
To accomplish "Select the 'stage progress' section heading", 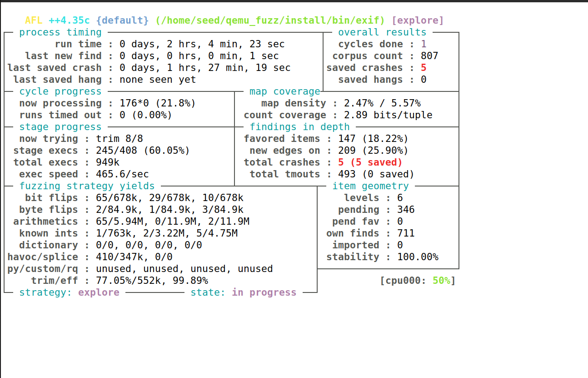I will pyautogui.click(x=60, y=127).
